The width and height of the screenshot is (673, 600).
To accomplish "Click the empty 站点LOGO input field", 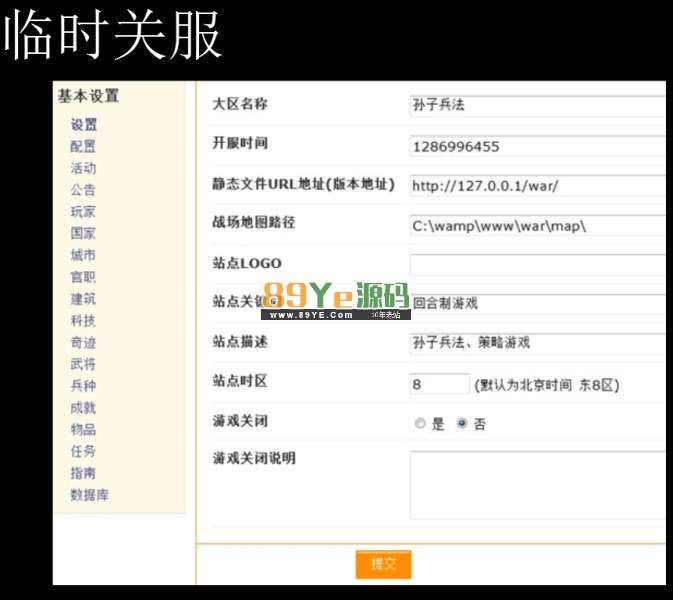I will coord(538,265).
